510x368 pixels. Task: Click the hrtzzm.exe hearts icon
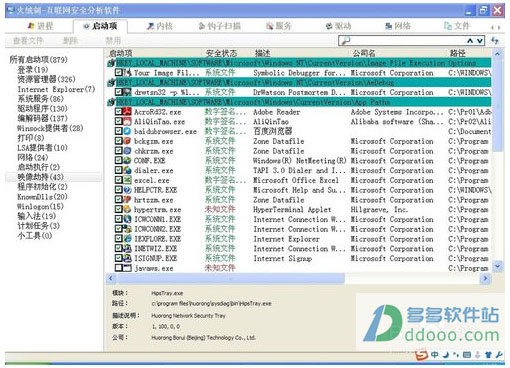[x=127, y=199]
